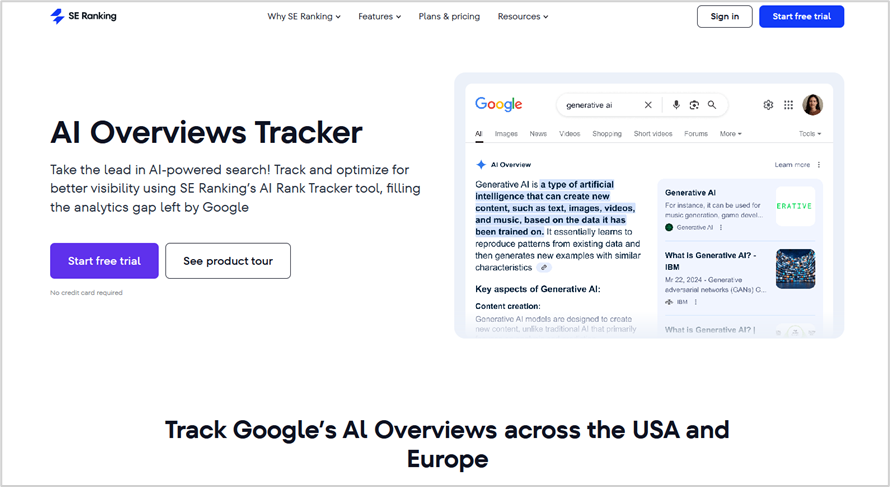Open 'What is Generative AI? - IBM' result
This screenshot has width=890, height=487.
pyautogui.click(x=711, y=261)
